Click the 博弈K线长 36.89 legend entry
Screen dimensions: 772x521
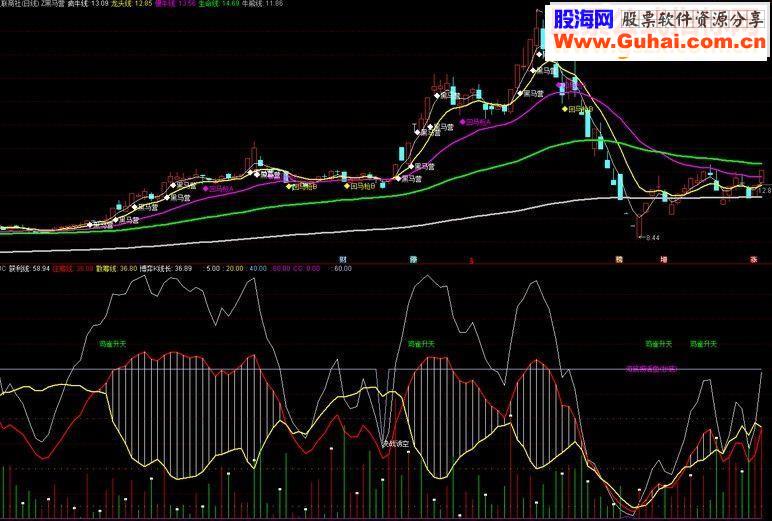pos(165,268)
